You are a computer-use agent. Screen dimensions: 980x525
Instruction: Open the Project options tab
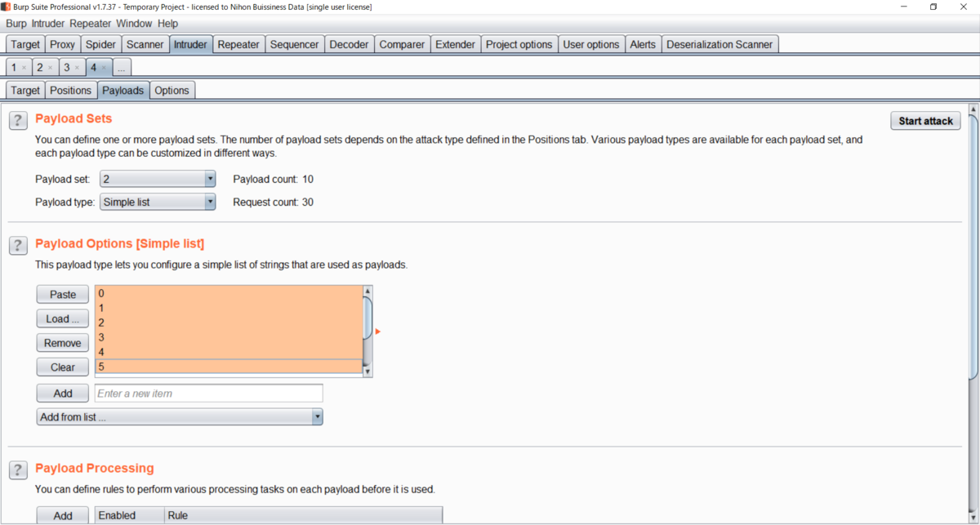(x=519, y=44)
